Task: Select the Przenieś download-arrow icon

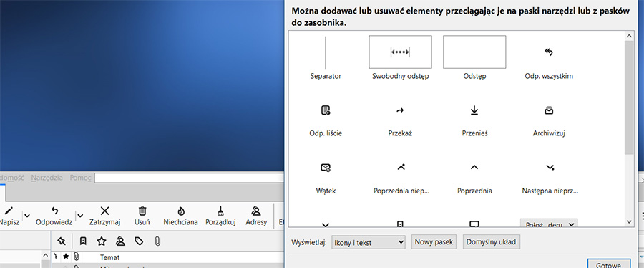Action: pyautogui.click(x=474, y=110)
